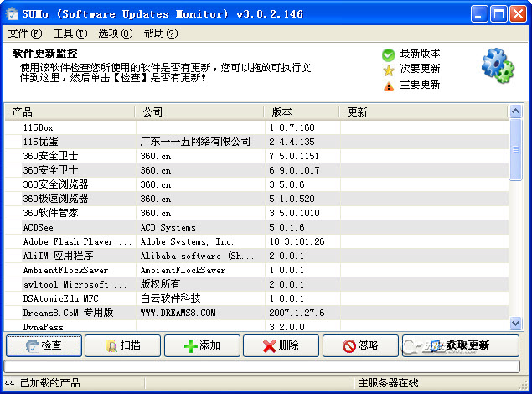
Task: Select the ACDSee row
Action: tap(257, 227)
